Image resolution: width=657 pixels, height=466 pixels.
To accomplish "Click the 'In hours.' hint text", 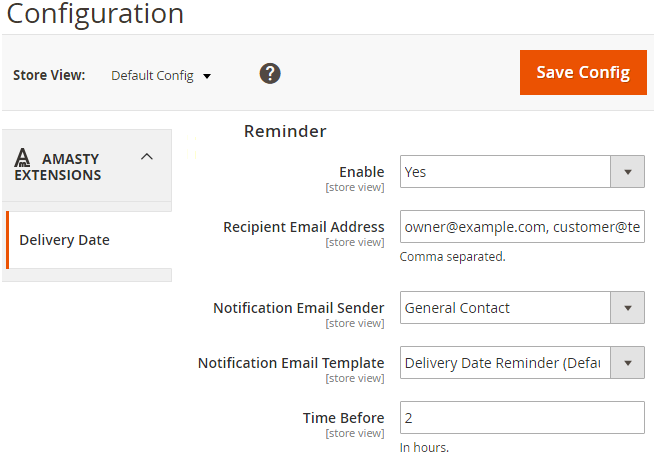I will pos(424,448).
